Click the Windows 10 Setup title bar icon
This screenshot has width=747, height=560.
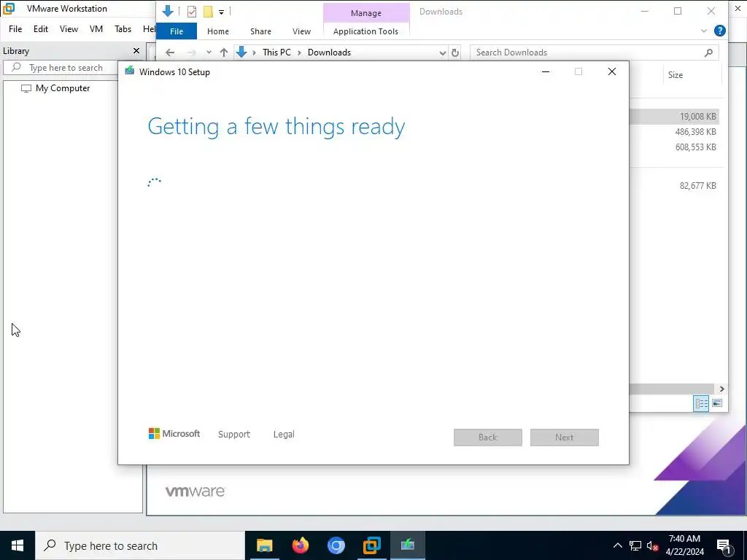pos(129,71)
